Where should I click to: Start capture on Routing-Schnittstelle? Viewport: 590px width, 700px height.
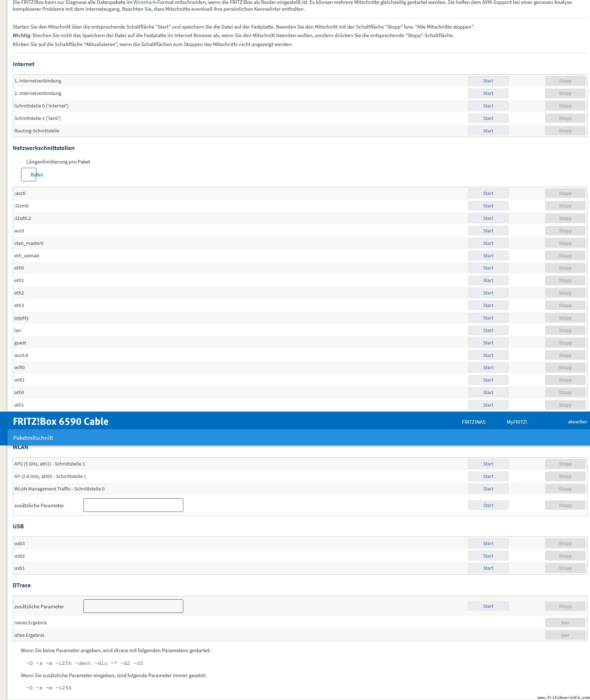click(x=488, y=131)
